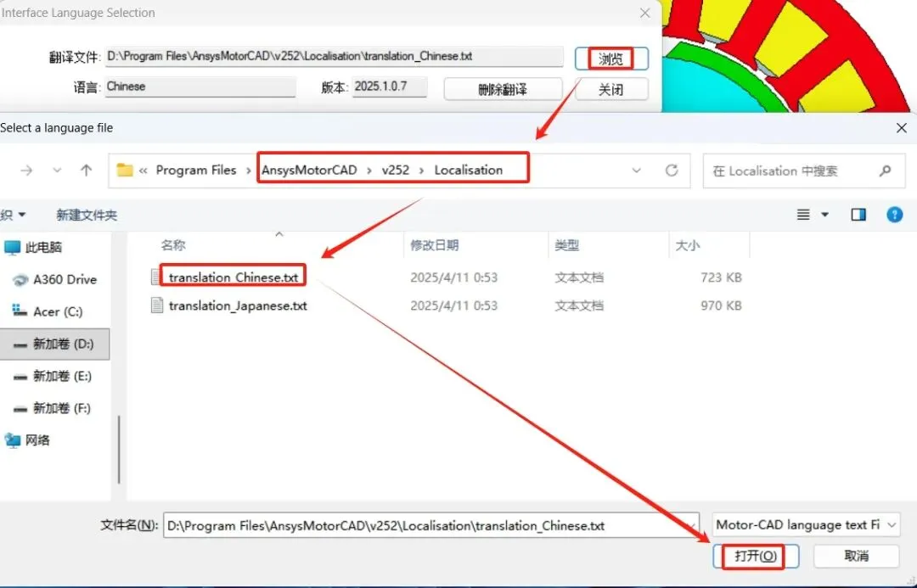
Task: Click the 翻译文件 path field
Action: pyautogui.click(x=334, y=56)
